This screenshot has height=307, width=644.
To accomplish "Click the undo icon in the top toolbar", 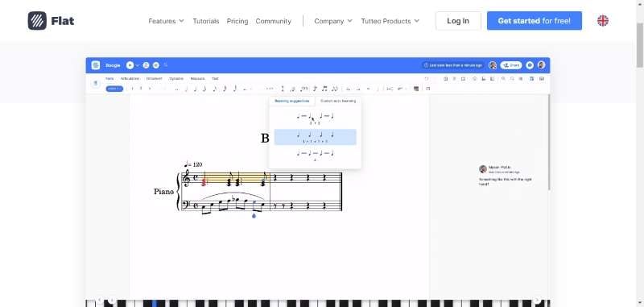I will pos(427,78).
